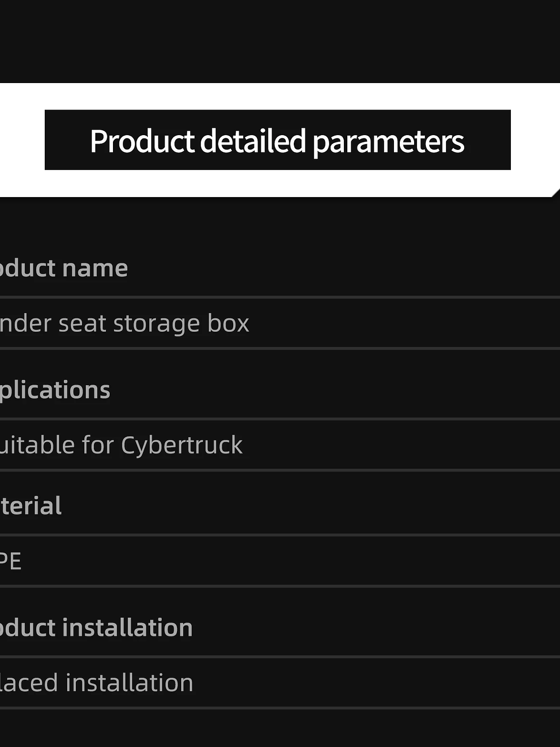Select the Material row label
Screen dimensions: 560x747
tap(30, 506)
